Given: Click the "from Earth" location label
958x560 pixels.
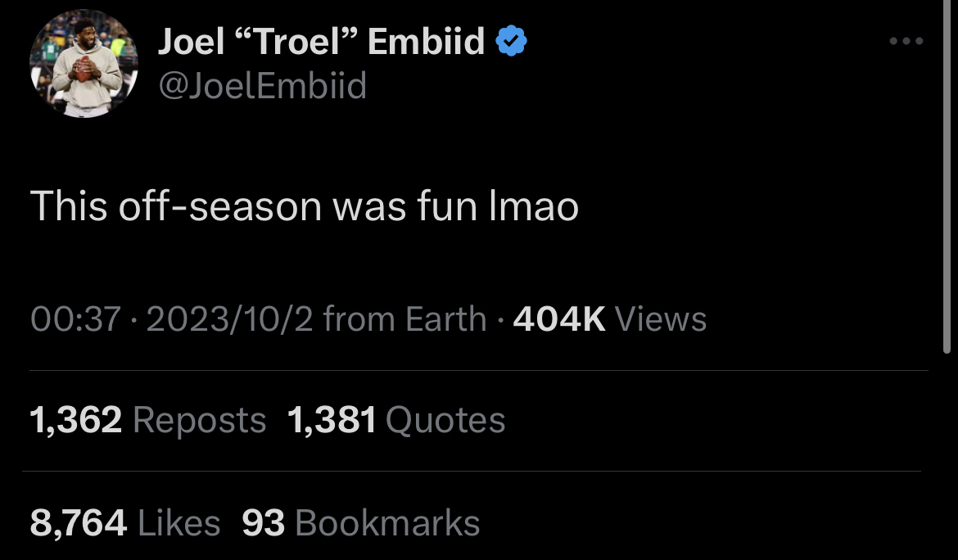Looking at the screenshot, I should click(405, 318).
